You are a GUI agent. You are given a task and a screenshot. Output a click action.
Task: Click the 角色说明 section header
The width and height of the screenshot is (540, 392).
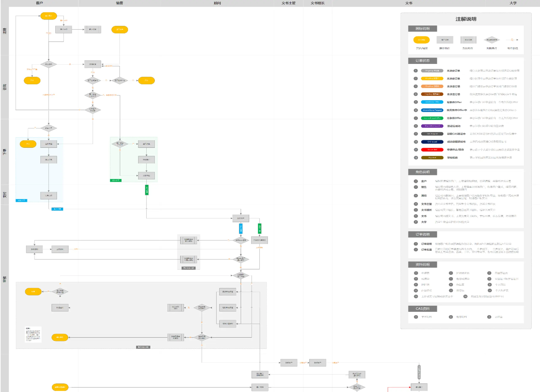422,172
